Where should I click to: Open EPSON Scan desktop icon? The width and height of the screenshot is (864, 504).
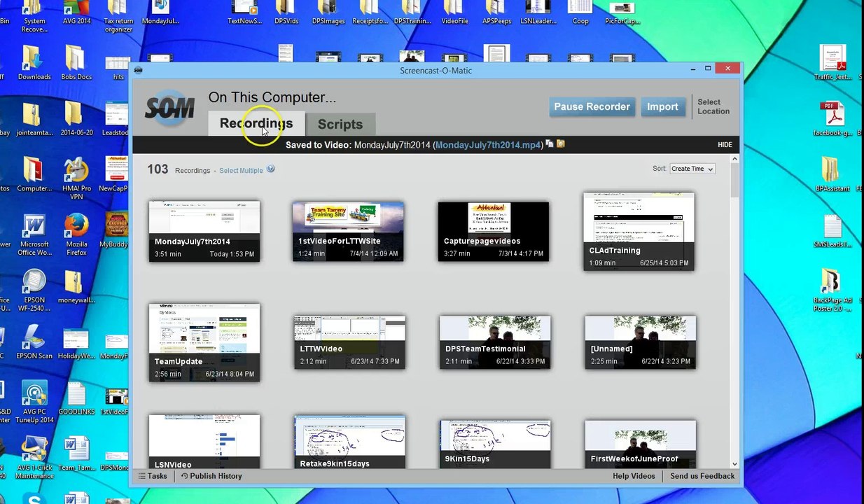34,343
